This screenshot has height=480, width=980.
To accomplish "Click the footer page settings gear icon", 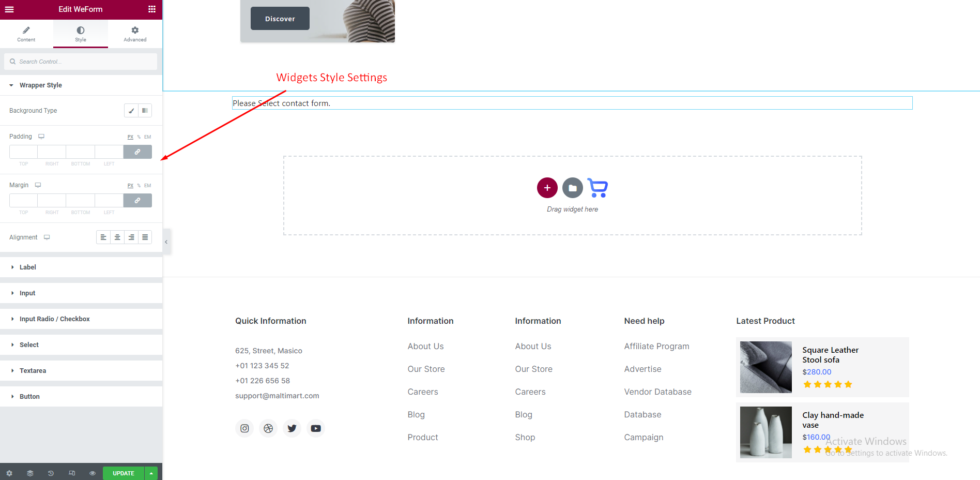I will coord(9,473).
